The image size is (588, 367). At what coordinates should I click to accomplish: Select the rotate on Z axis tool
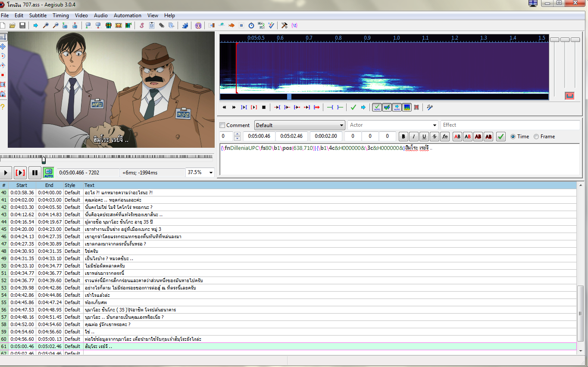(3, 56)
